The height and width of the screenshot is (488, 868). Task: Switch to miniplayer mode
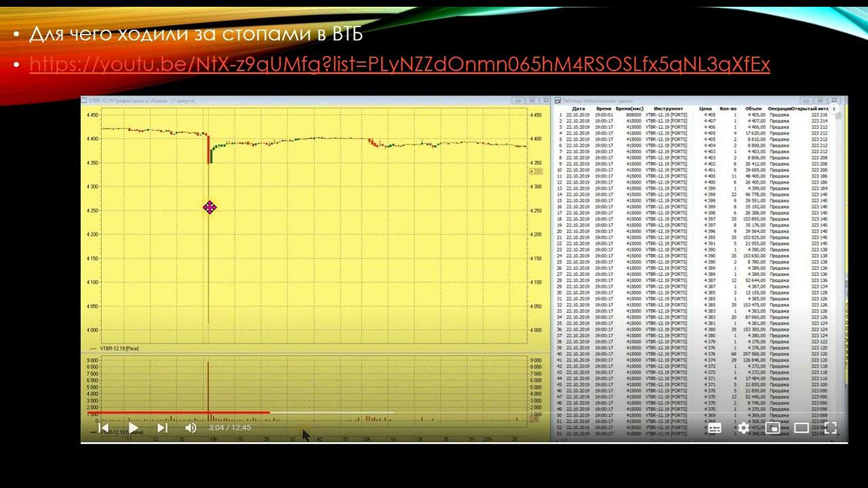772,428
